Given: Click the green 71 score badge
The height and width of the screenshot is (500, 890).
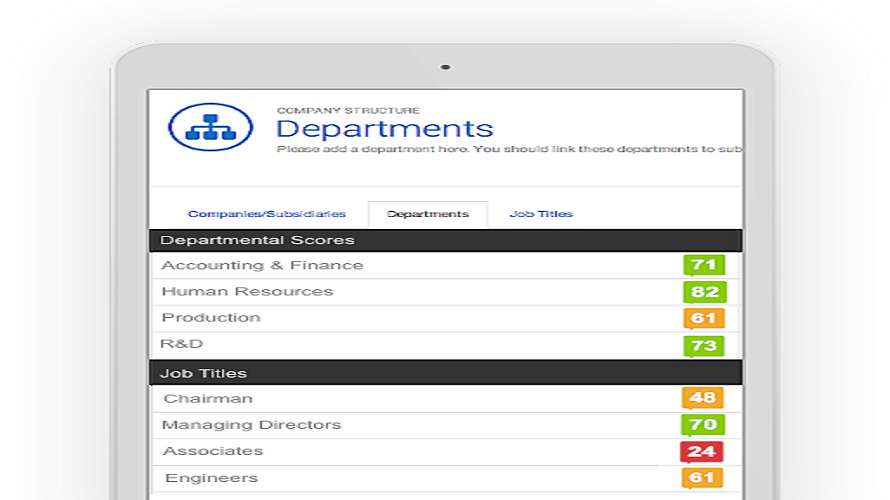Looking at the screenshot, I should coord(704,265).
